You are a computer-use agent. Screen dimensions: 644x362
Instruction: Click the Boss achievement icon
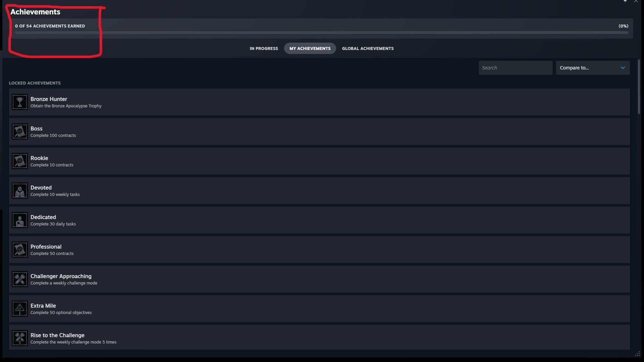(x=20, y=132)
